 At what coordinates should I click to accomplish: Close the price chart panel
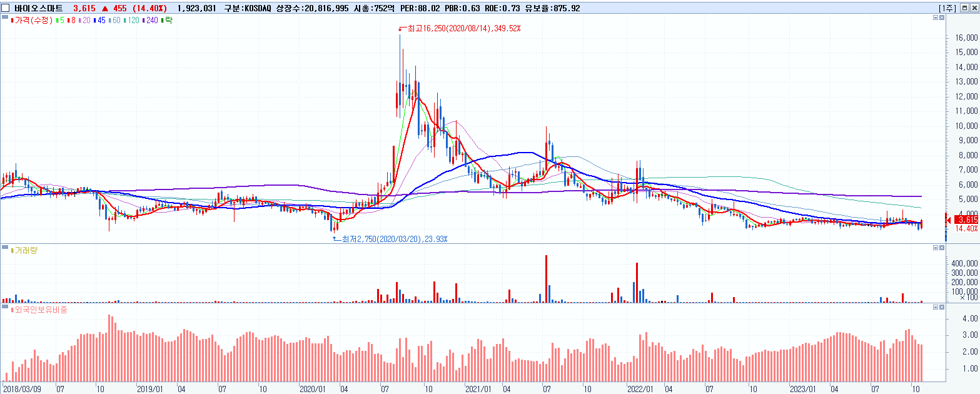942,18
